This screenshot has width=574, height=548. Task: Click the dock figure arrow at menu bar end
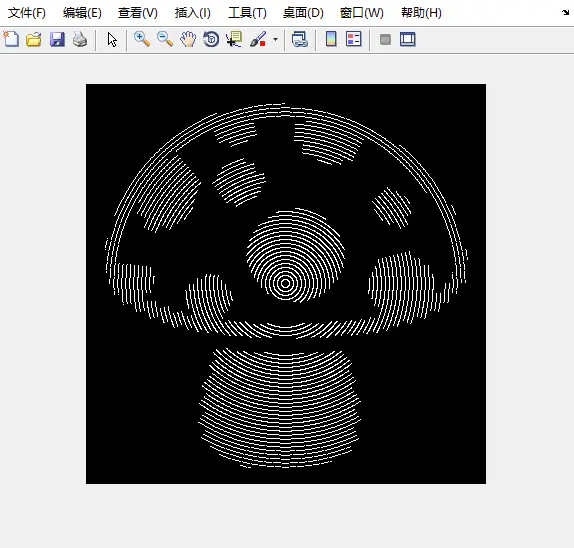(566, 12)
